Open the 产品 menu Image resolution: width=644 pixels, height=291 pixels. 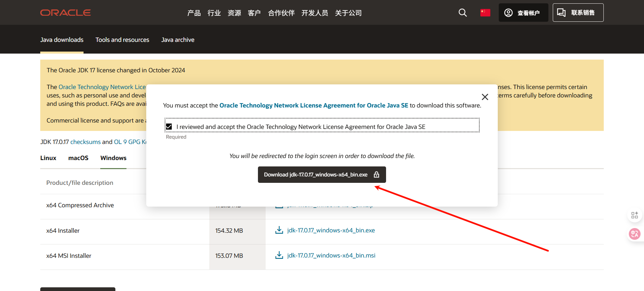click(x=194, y=13)
